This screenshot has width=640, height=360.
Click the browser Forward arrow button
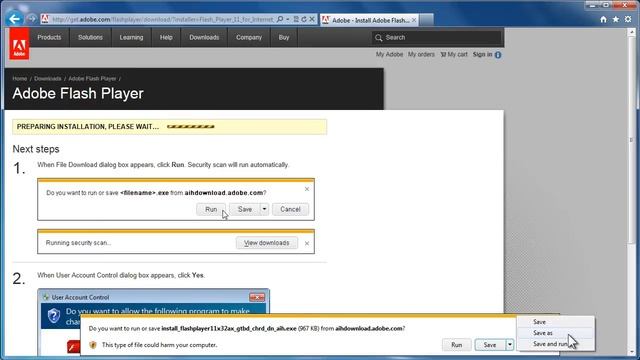pos(31,19)
